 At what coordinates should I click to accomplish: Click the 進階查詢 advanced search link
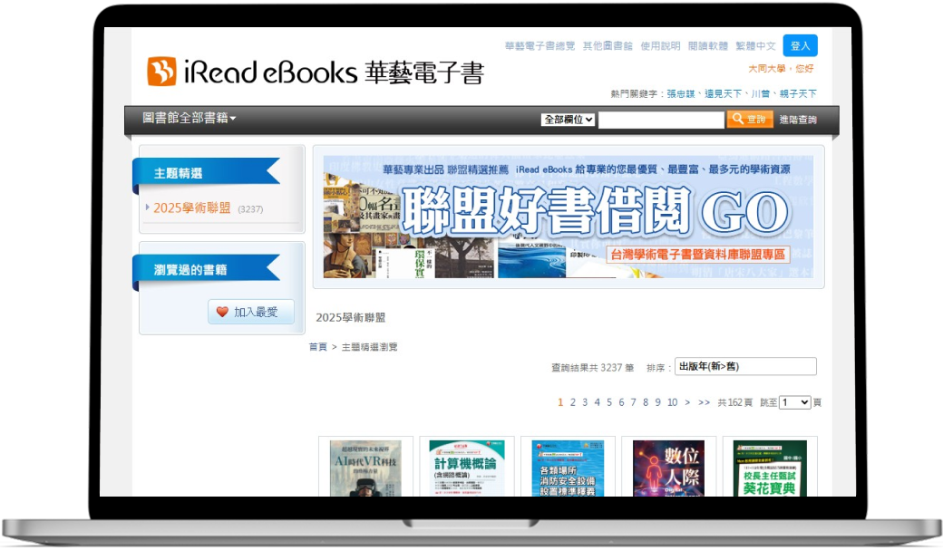(x=797, y=120)
